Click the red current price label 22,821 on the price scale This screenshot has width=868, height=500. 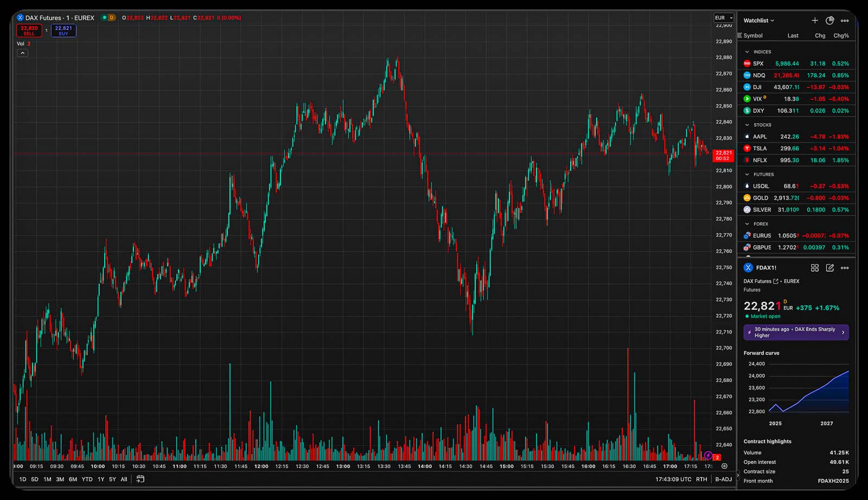723,156
